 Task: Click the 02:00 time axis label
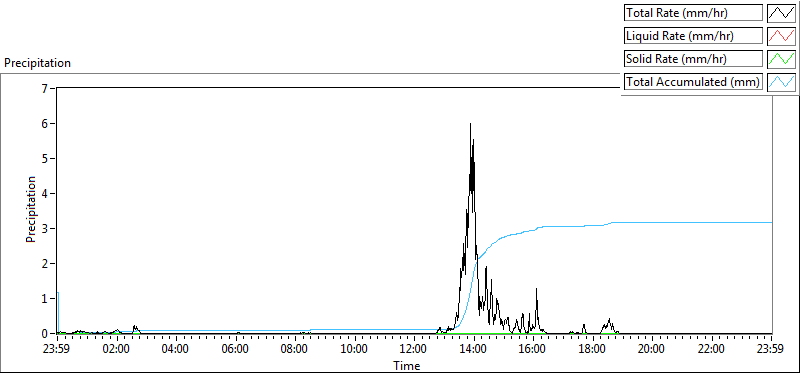[117, 350]
